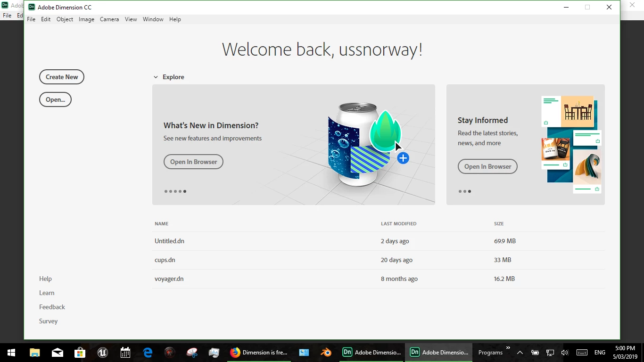
Task: Open Unreal Engine from the taskbar
Action: (102, 352)
